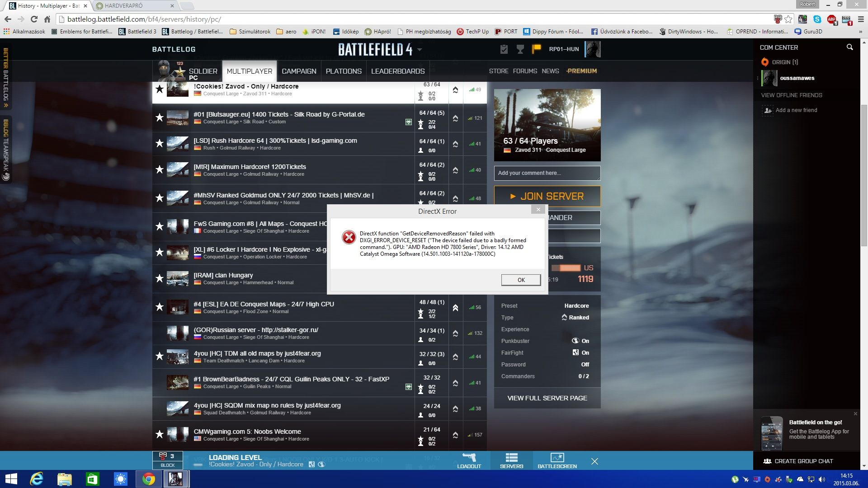
Task: Expand the Battlefield 4 game selector arrow
Action: click(420, 49)
